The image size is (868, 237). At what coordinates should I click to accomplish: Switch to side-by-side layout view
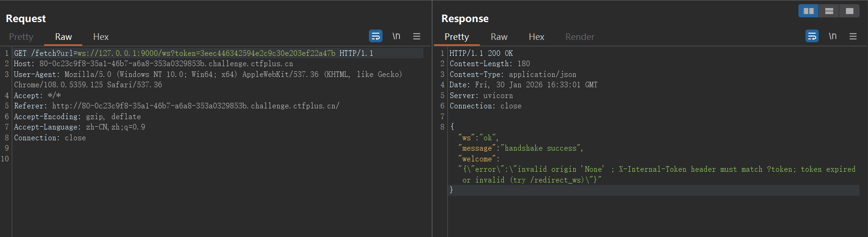(x=808, y=11)
